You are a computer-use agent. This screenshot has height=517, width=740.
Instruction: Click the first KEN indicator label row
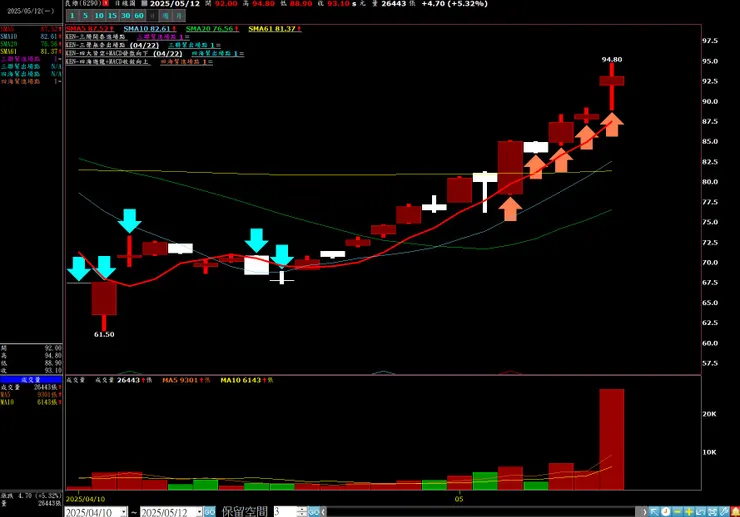point(96,37)
